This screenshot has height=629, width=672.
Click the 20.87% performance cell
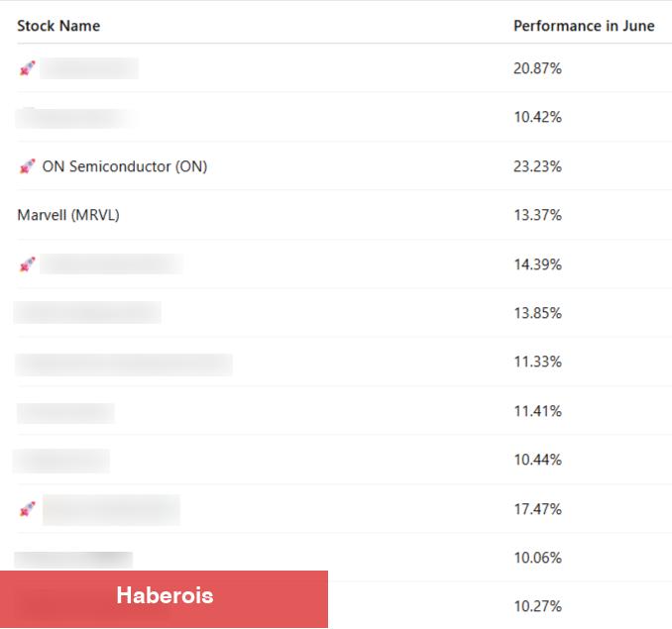tap(537, 68)
